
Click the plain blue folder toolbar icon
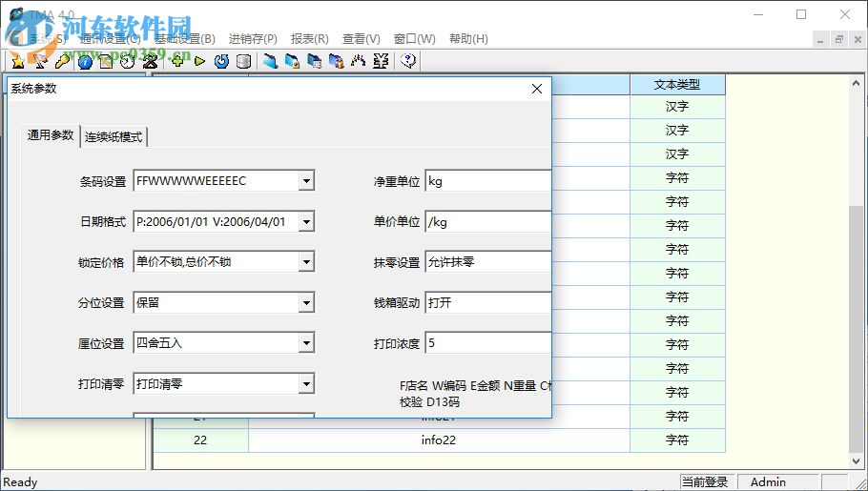270,61
